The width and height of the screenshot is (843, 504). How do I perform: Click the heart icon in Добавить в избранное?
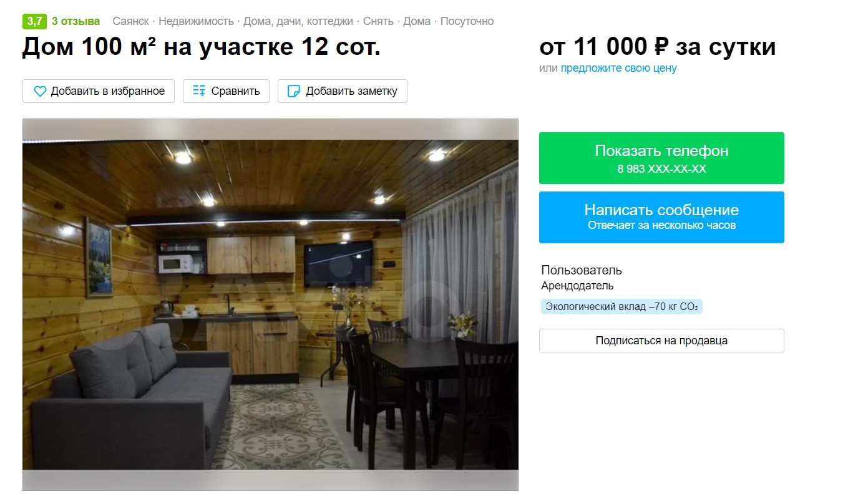pos(40,91)
